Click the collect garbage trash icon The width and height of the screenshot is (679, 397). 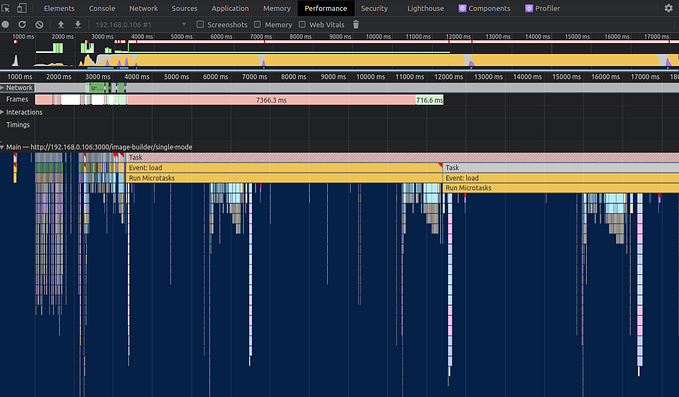click(356, 25)
